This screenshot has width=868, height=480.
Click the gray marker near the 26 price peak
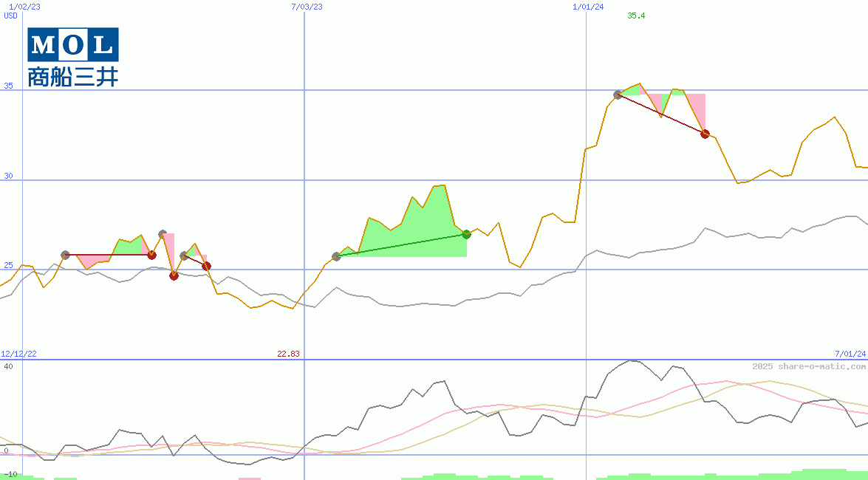coord(162,233)
